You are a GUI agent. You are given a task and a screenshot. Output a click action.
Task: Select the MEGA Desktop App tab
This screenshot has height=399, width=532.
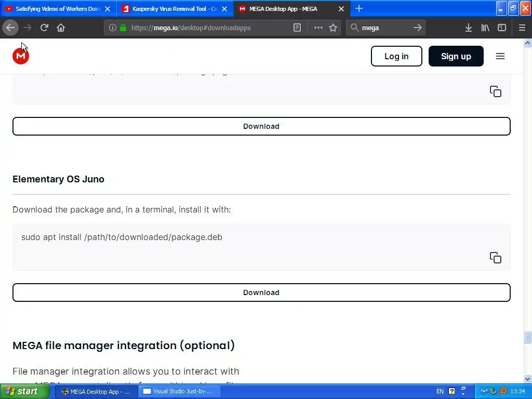click(292, 9)
